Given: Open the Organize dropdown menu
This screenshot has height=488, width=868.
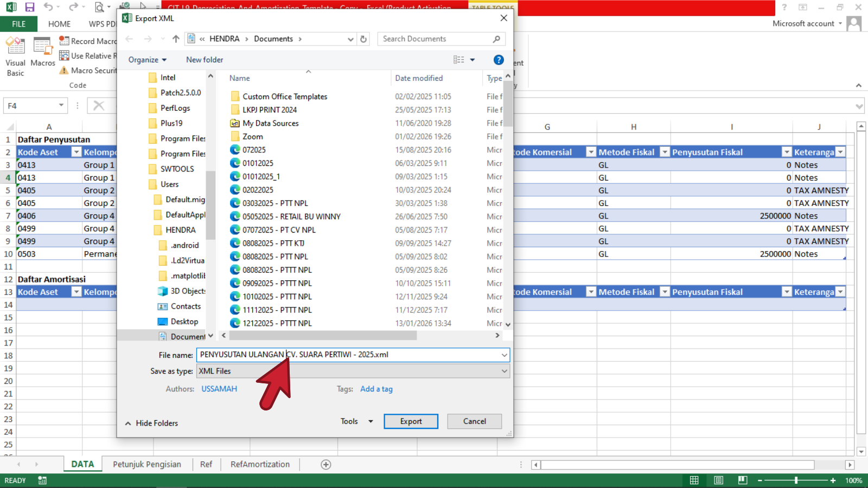Looking at the screenshot, I should pyautogui.click(x=147, y=60).
